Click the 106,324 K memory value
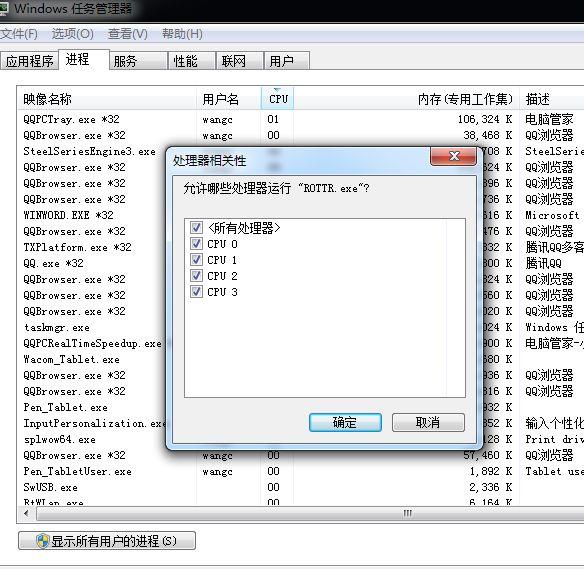Image resolution: width=584 pixels, height=569 pixels. pos(485,120)
